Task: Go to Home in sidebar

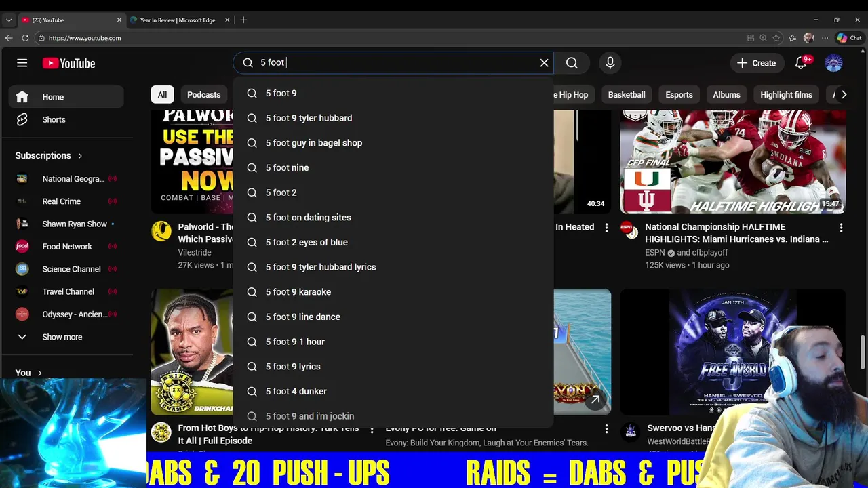Action: point(66,97)
